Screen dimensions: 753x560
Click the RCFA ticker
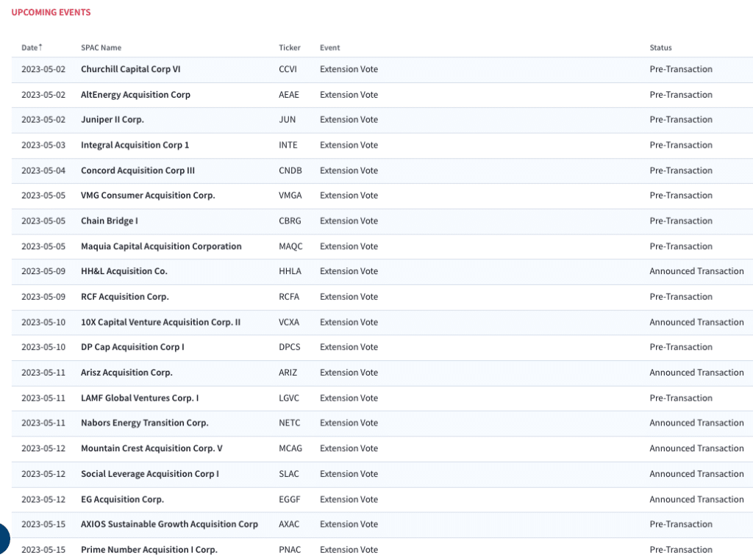pyautogui.click(x=289, y=297)
